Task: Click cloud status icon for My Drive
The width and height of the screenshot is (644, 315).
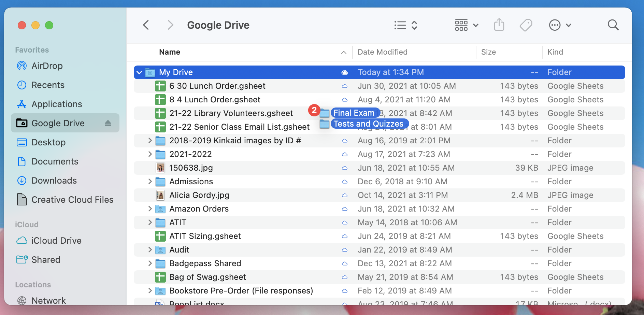Action: (345, 72)
